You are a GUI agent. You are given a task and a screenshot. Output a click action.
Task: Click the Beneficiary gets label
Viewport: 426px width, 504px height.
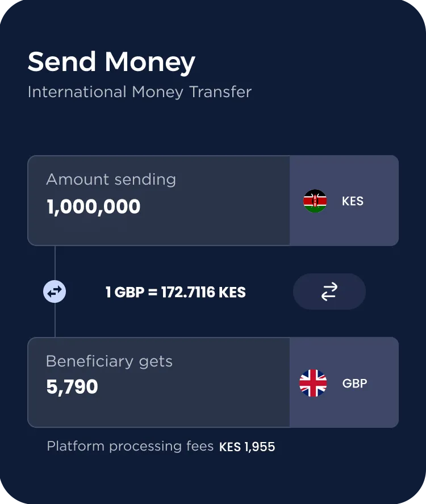coord(109,361)
